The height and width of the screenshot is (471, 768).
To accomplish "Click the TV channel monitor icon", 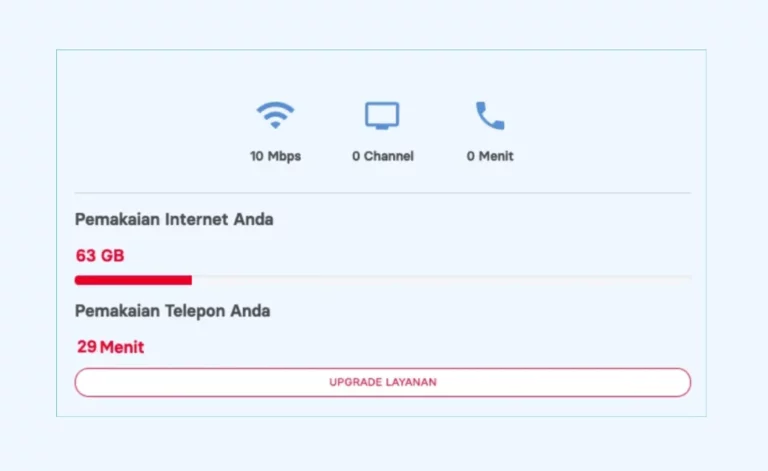I will pos(382,116).
